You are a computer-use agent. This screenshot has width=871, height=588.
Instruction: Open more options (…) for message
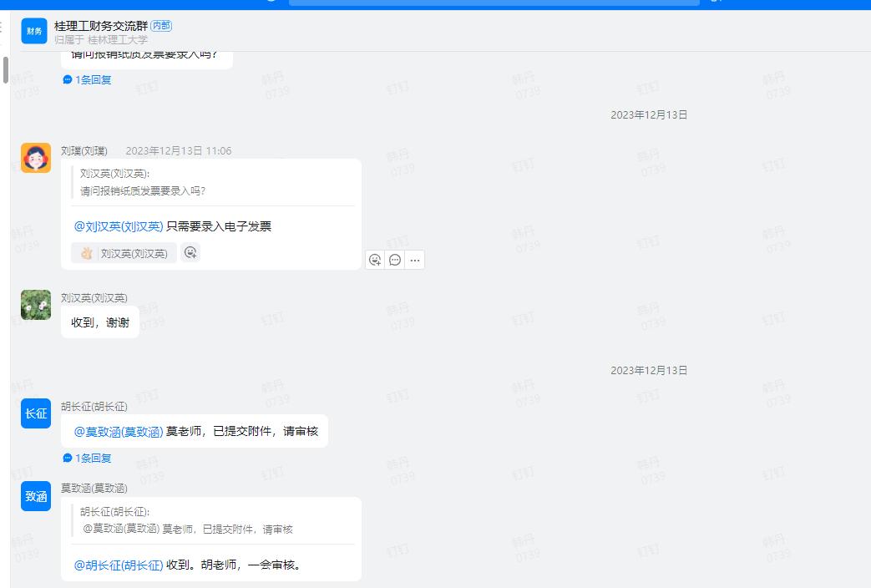coord(415,260)
